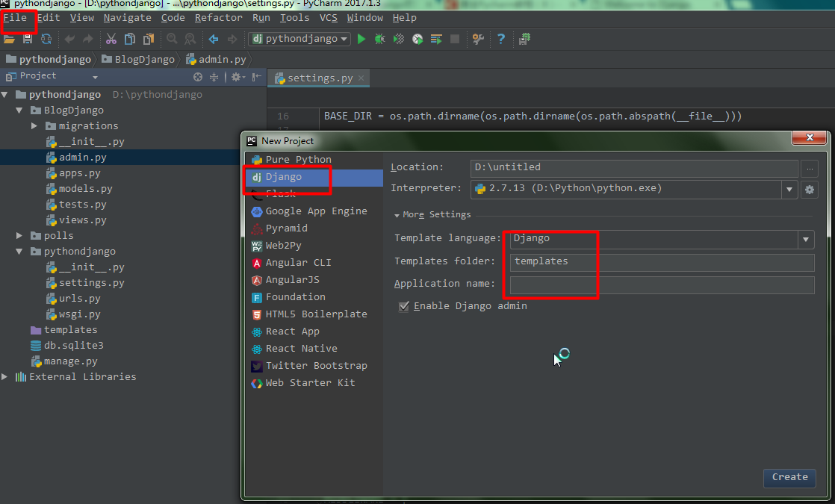
Task: Click BlogDjango breadcrumb
Action: click(x=138, y=59)
